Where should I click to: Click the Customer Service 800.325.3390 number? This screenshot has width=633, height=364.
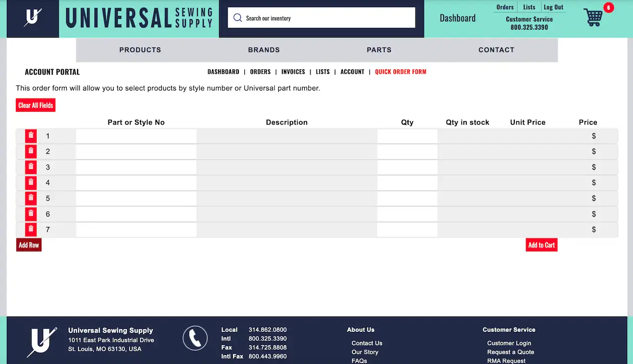click(529, 27)
